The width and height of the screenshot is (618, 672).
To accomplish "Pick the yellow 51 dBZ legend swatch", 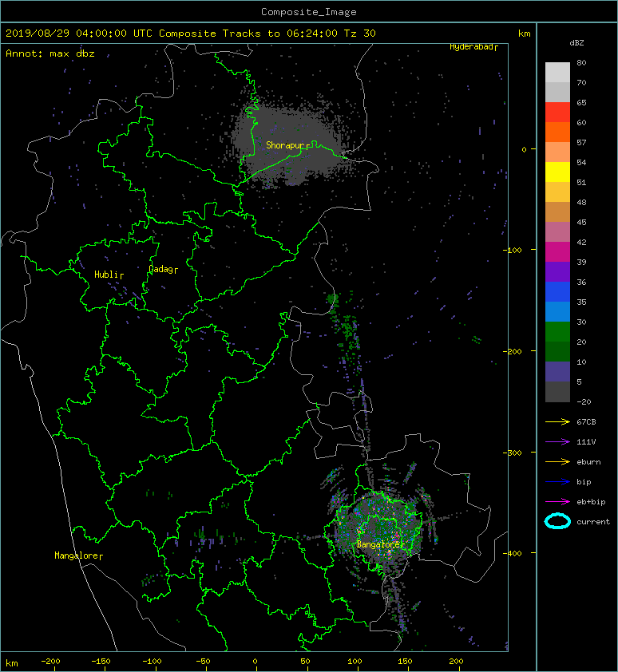I will click(557, 172).
